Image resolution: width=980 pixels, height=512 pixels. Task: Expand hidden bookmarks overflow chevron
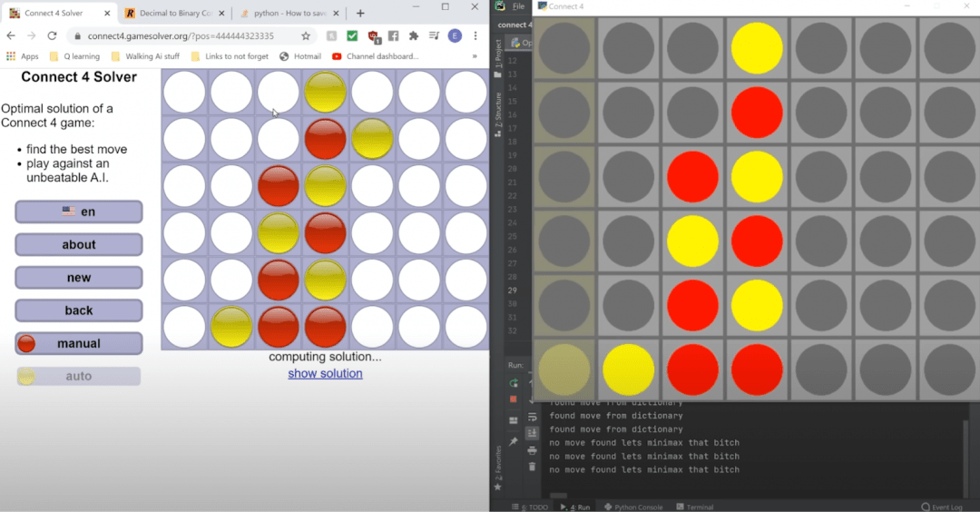click(475, 56)
